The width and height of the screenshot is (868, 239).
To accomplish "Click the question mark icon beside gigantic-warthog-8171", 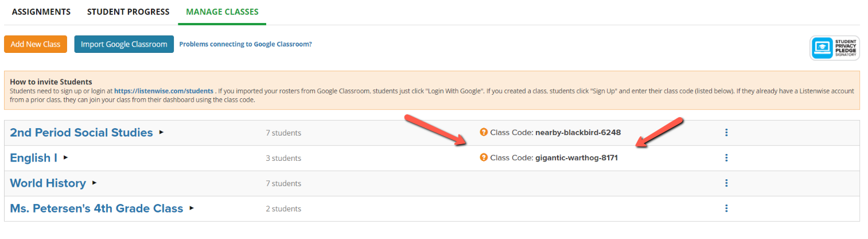I will pos(484,157).
